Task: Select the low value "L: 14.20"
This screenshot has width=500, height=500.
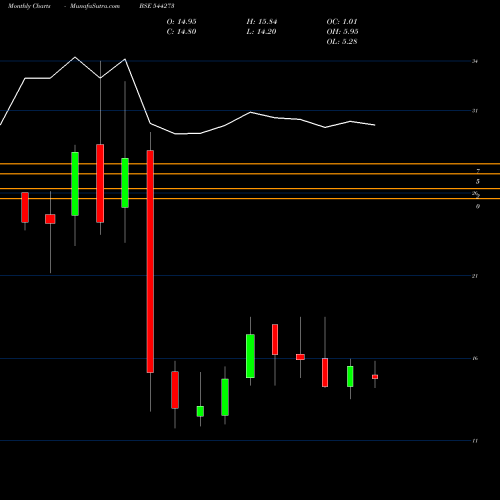Action: coord(261,32)
